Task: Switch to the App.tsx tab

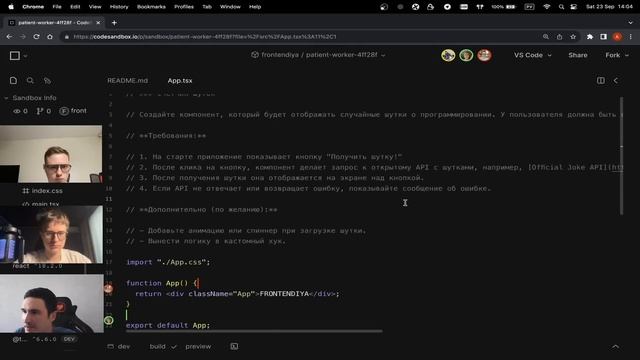Action: tap(180, 81)
